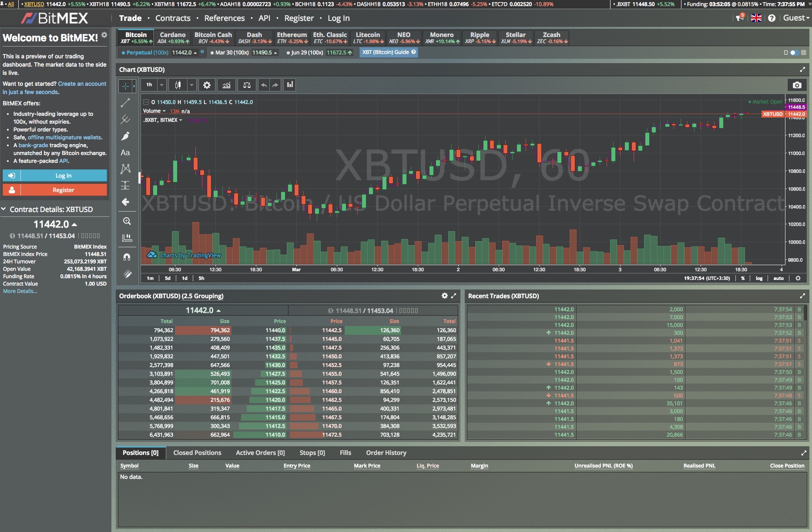The width and height of the screenshot is (812, 532).
Task: Change language via UK flag icon
Action: click(756, 18)
